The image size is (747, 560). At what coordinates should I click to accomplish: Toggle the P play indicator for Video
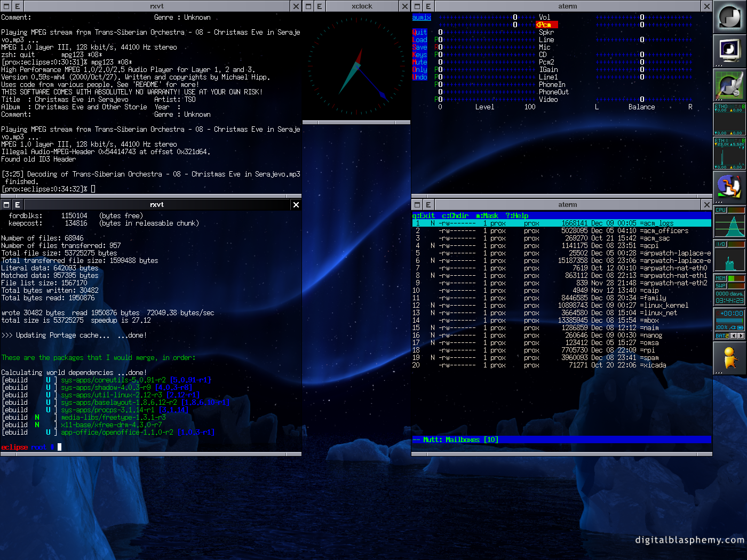(436, 100)
